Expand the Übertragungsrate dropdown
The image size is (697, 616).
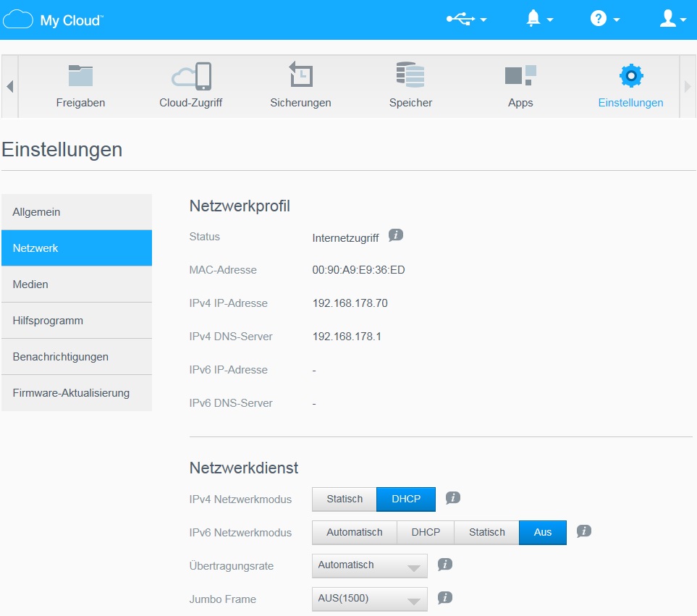(369, 565)
